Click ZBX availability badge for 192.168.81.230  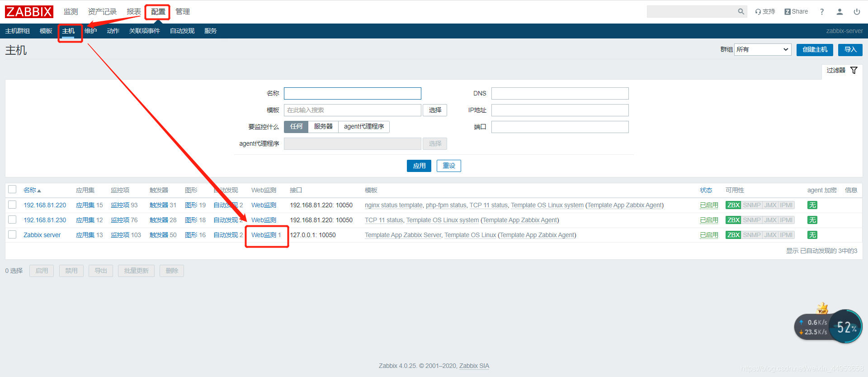pyautogui.click(x=733, y=220)
